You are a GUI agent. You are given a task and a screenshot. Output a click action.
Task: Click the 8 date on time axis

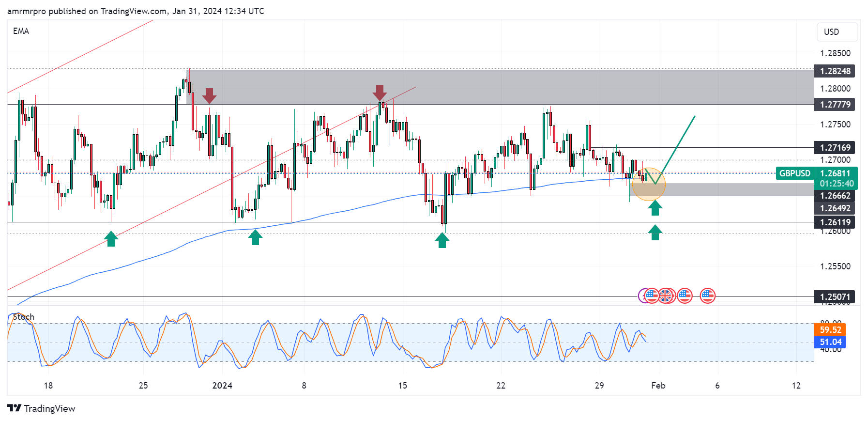pyautogui.click(x=304, y=386)
